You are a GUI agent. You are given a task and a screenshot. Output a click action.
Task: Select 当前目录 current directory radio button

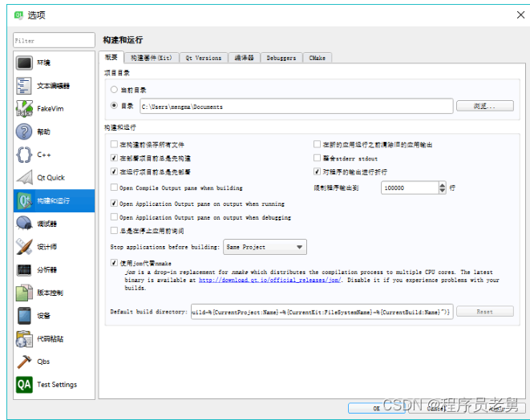114,90
